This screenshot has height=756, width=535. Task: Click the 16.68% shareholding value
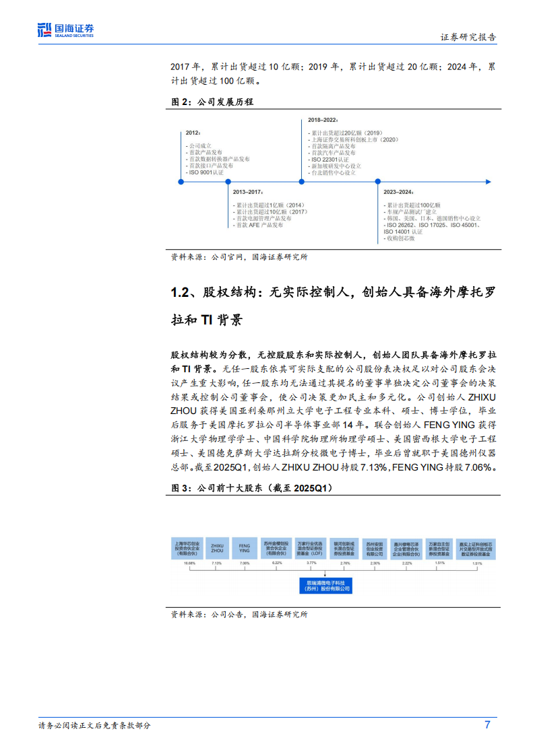click(189, 563)
